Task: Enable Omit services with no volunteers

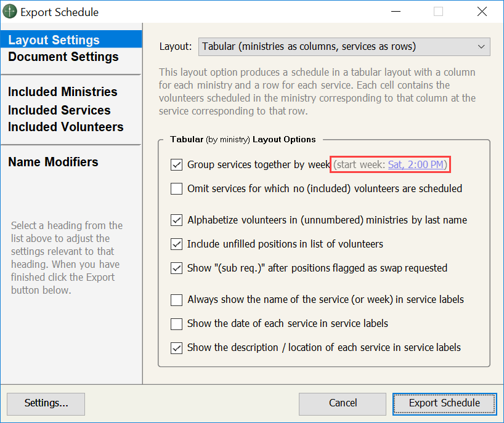Action: [x=177, y=188]
